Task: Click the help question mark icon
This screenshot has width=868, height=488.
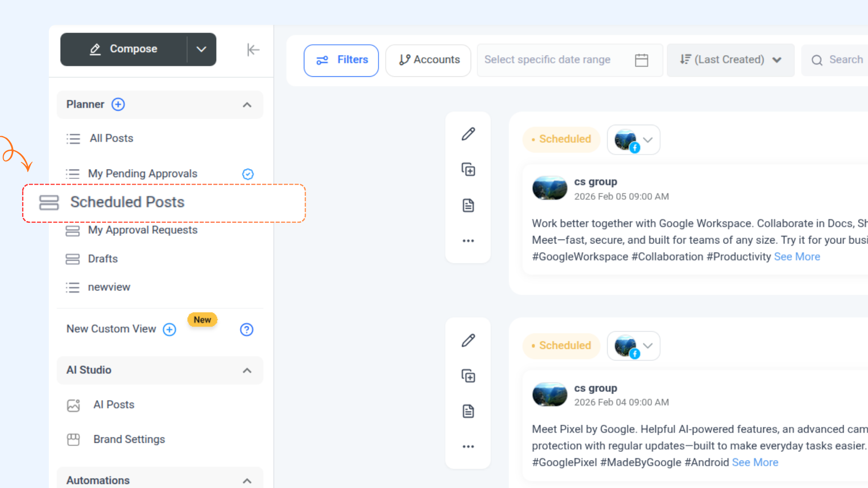Action: click(246, 329)
